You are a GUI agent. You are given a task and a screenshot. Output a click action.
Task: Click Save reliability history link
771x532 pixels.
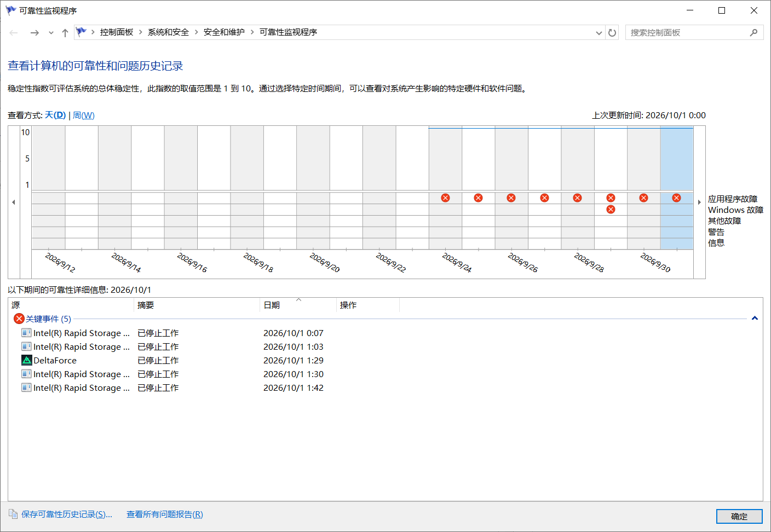click(66, 514)
